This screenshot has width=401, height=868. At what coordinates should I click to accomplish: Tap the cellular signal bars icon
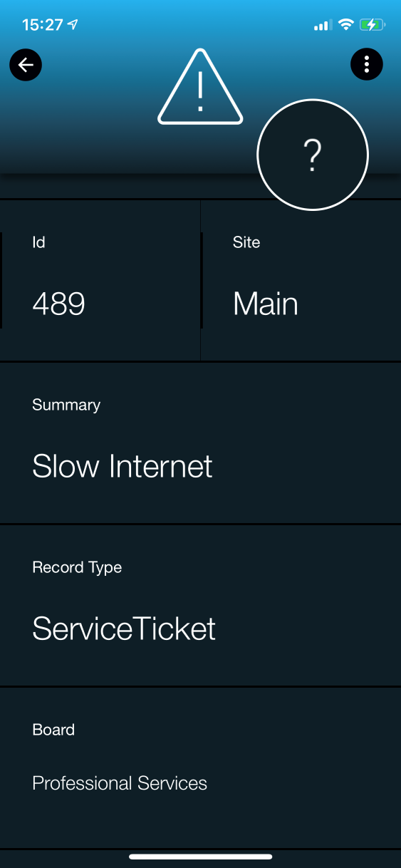click(x=323, y=26)
